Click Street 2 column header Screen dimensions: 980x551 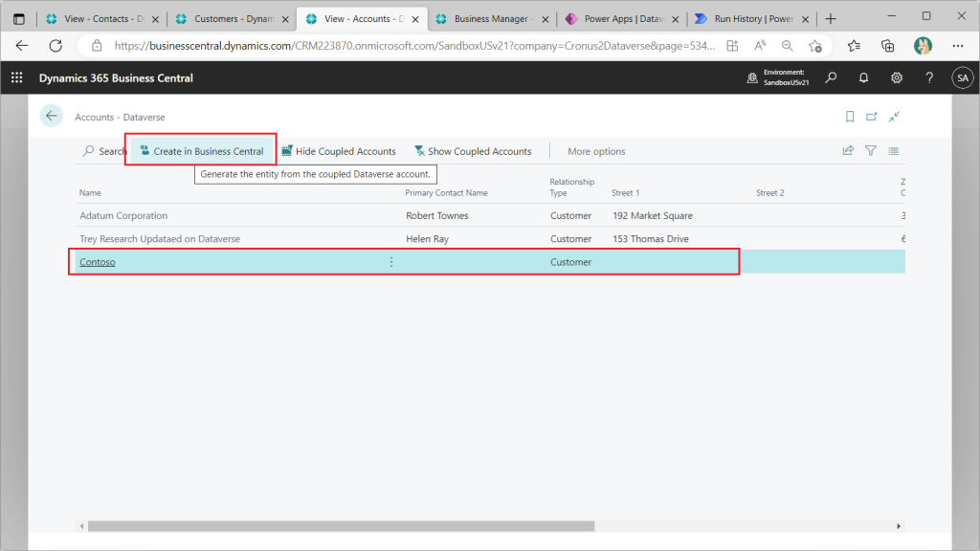[x=770, y=193]
